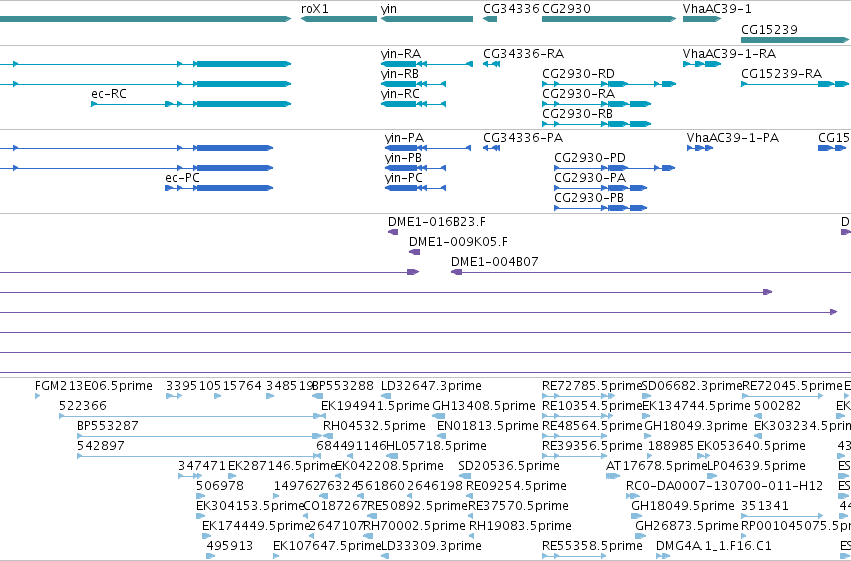Click the 506978 EST label
851x561 pixels.
coord(220,486)
